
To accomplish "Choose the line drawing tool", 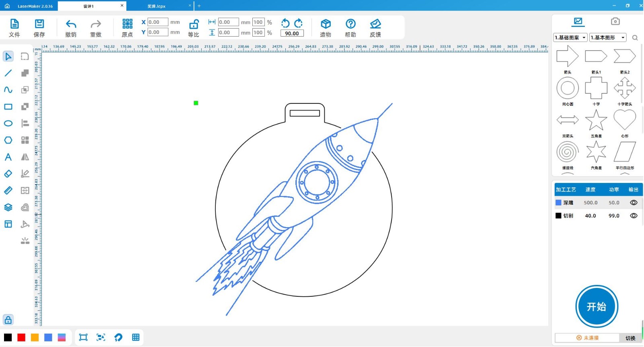I will point(8,73).
